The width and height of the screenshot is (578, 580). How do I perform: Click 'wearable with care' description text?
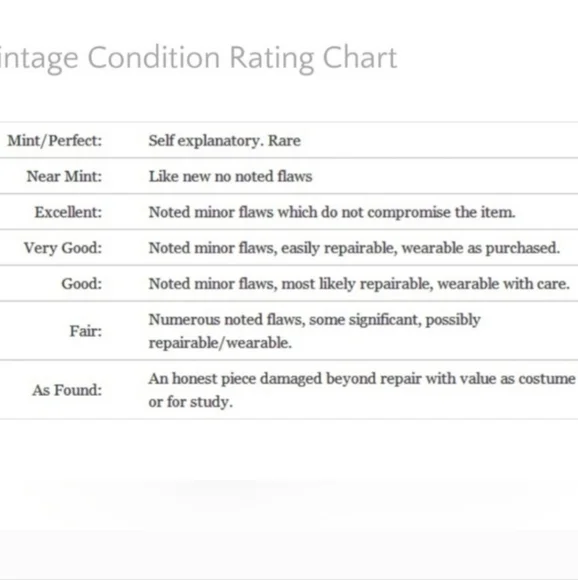[503, 284]
